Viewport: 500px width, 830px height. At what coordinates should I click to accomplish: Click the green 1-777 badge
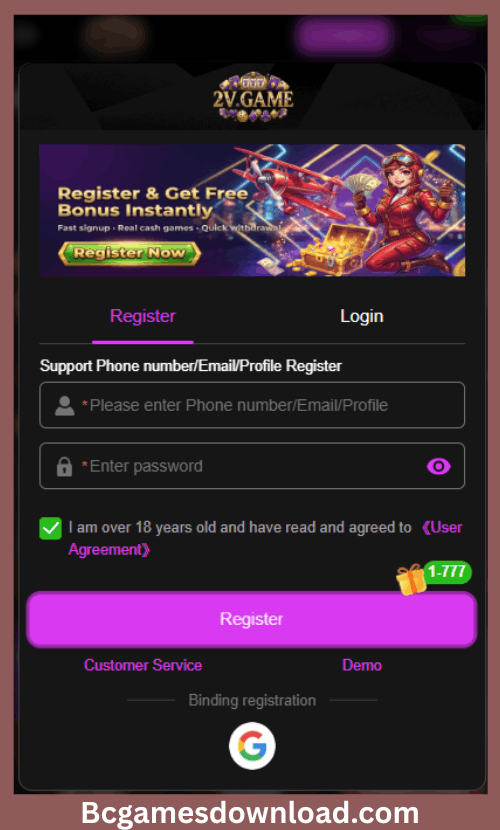pos(447,572)
